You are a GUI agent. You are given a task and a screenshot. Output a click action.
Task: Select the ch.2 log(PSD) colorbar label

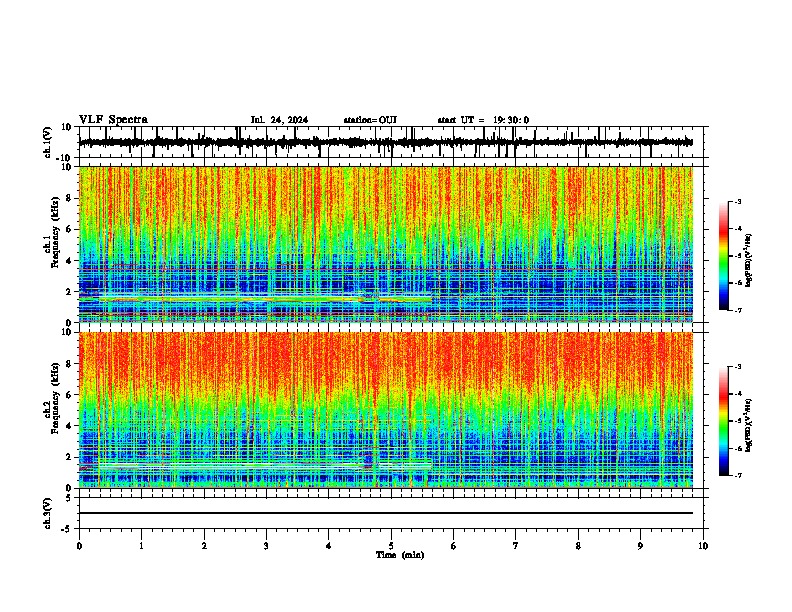coord(749,425)
